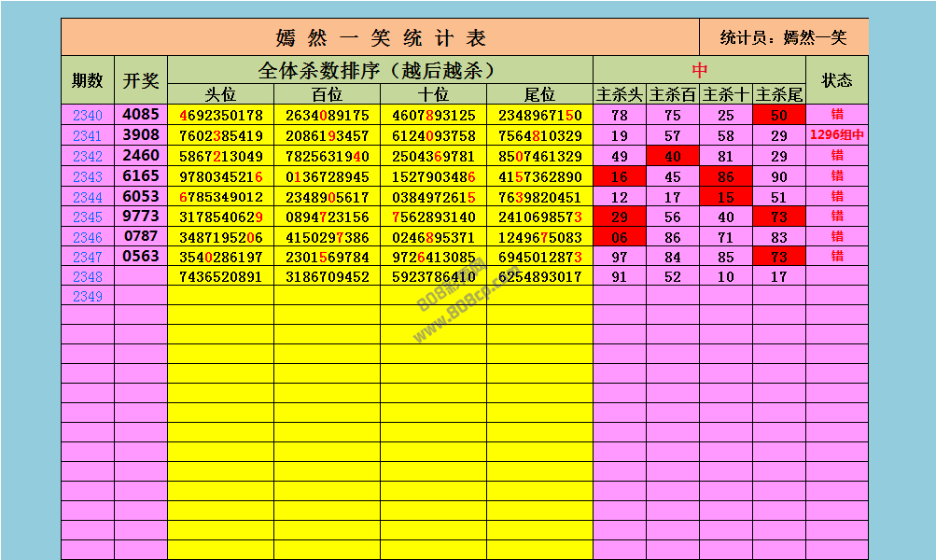
Task: Select the 头位 sub-column header
Action: pyautogui.click(x=220, y=94)
